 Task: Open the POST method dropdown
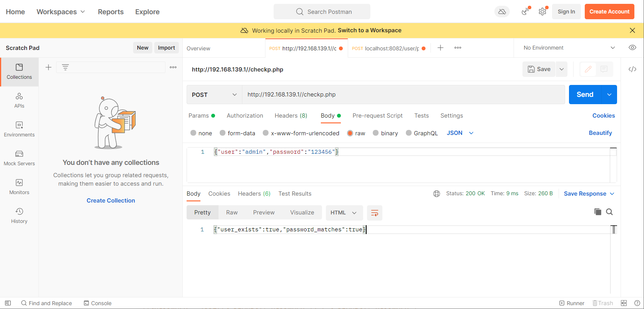214,95
